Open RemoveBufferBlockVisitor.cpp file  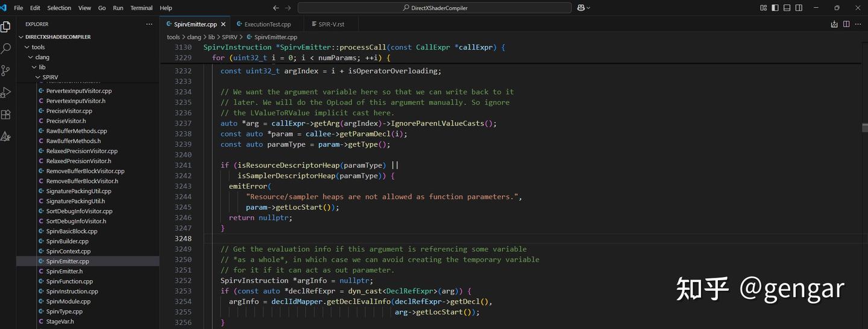click(x=85, y=171)
